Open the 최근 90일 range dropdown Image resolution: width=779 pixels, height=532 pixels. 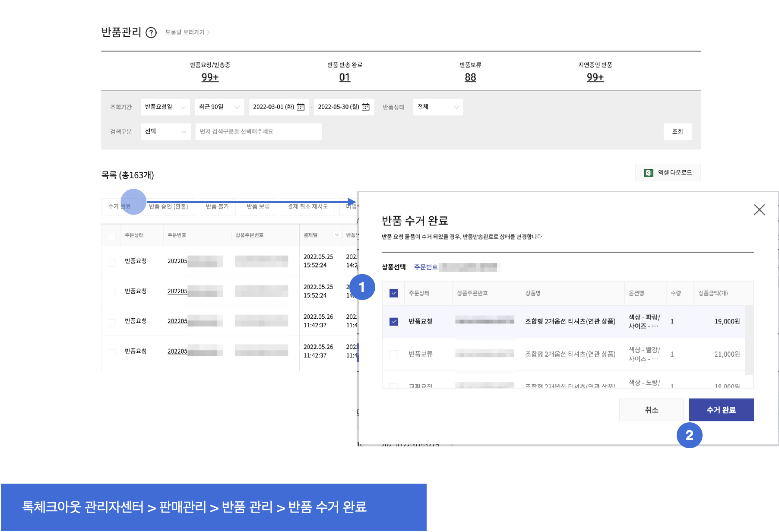pos(219,107)
